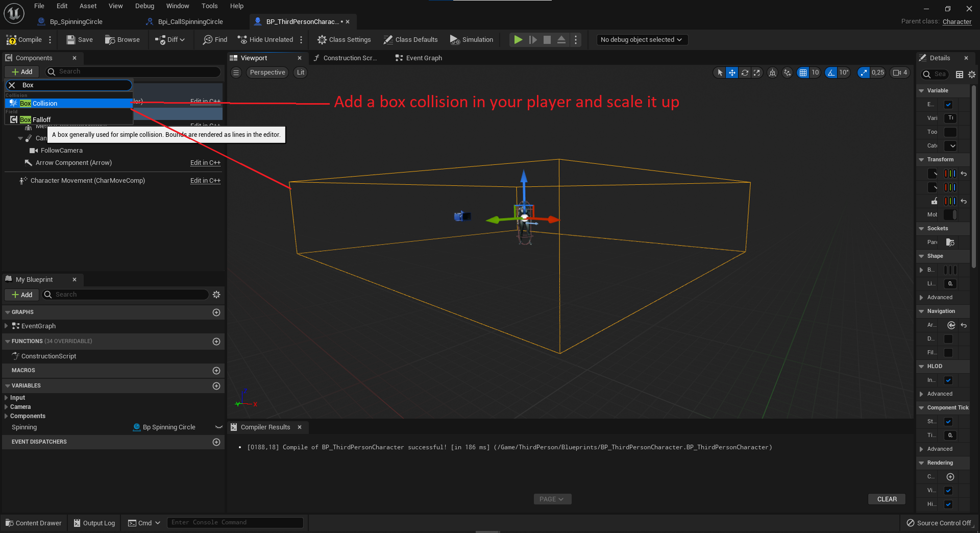Toggle the HLOD include checkbox
The height and width of the screenshot is (533, 980).
(948, 380)
